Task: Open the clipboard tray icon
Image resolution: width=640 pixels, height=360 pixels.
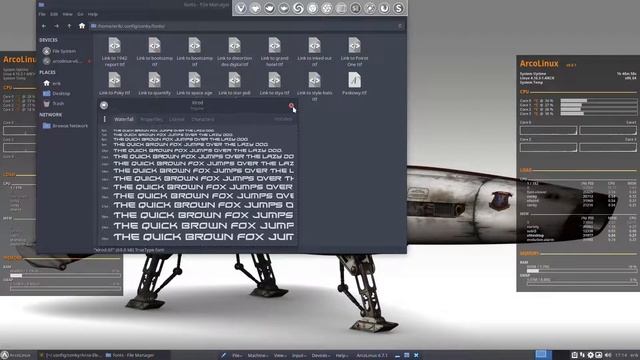Action: coord(574,355)
